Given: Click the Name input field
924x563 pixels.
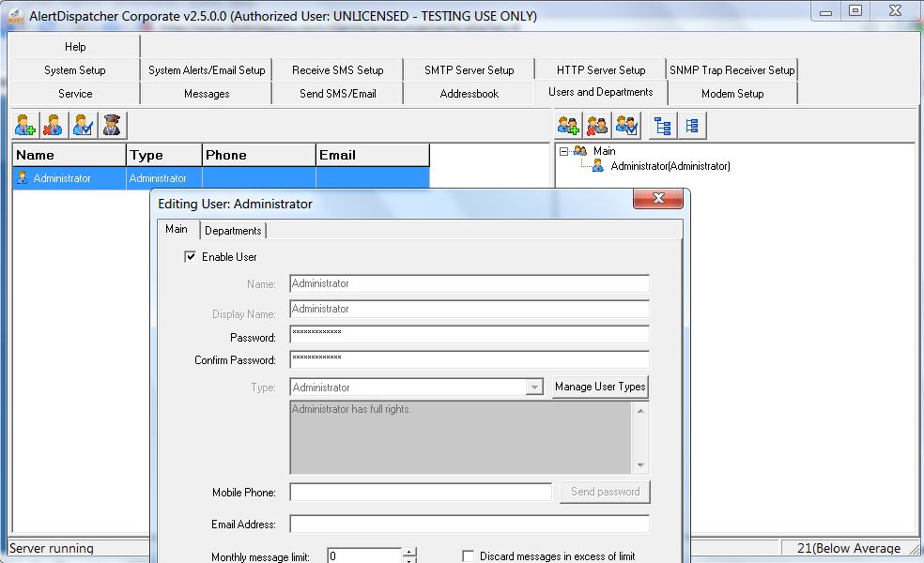Looking at the screenshot, I should (x=470, y=283).
